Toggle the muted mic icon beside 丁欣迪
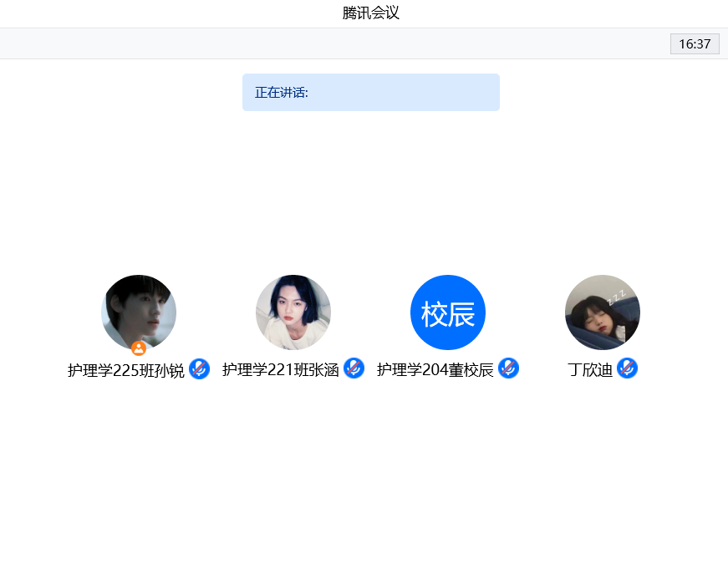 627,368
